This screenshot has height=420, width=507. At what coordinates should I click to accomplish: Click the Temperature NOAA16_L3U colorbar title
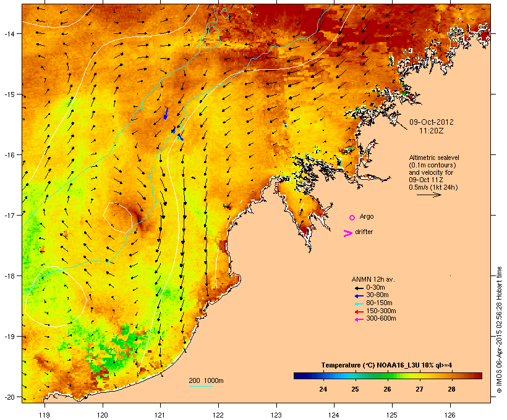click(x=386, y=366)
